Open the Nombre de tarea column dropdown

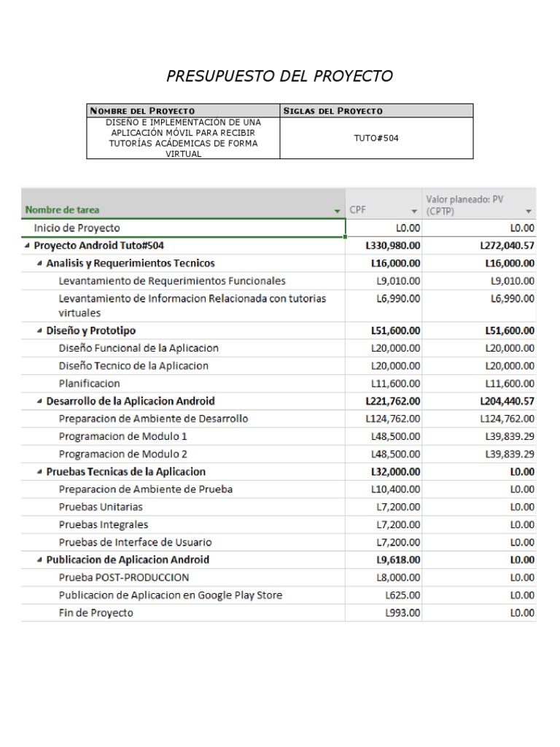click(337, 211)
